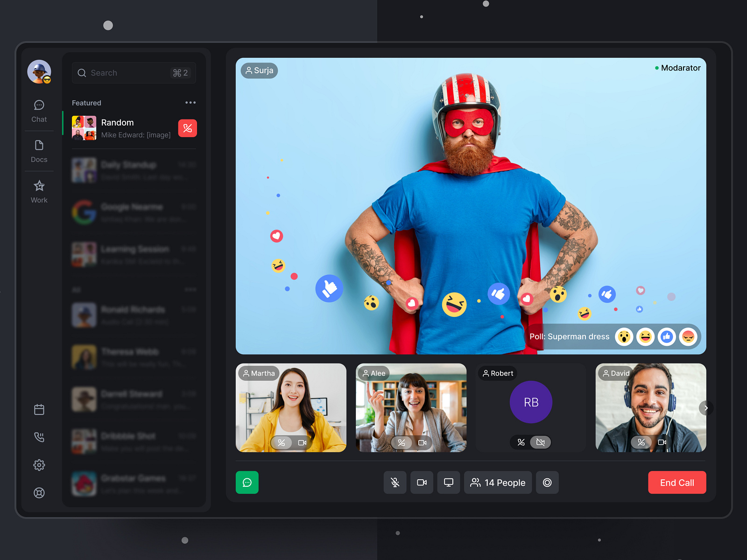Start recording the call
The width and height of the screenshot is (747, 560).
(547, 483)
